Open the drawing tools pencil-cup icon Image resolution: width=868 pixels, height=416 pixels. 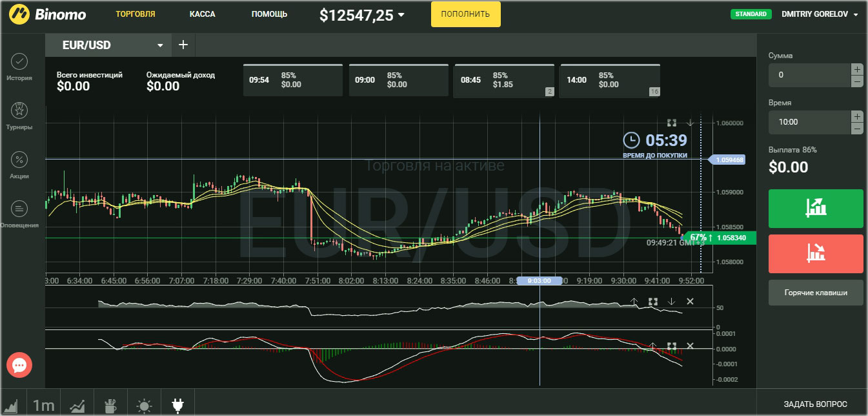(x=110, y=405)
